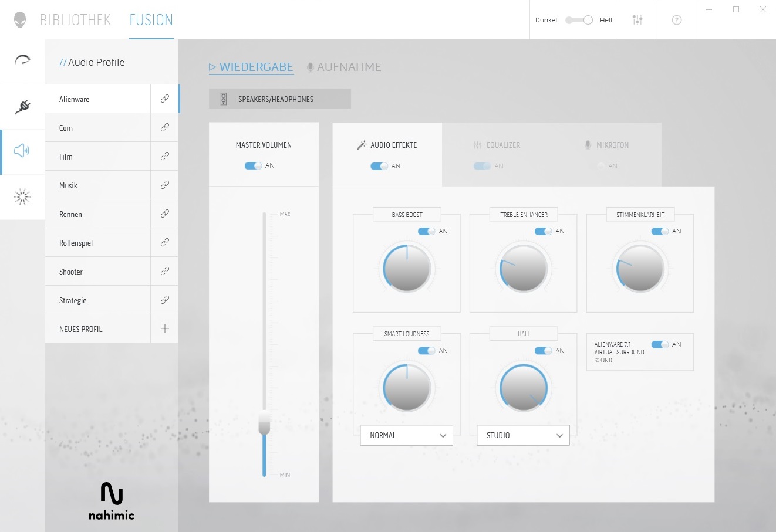776x532 pixels.
Task: Click the speaker device icon
Action: point(224,99)
